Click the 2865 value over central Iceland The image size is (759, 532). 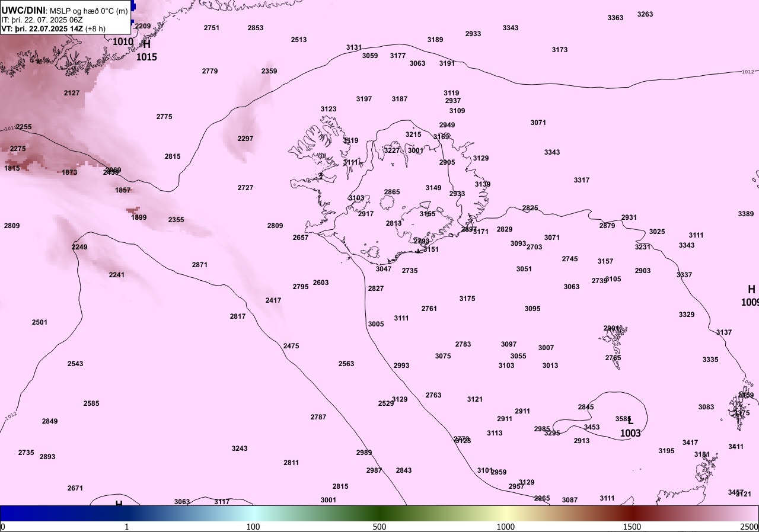[392, 192]
